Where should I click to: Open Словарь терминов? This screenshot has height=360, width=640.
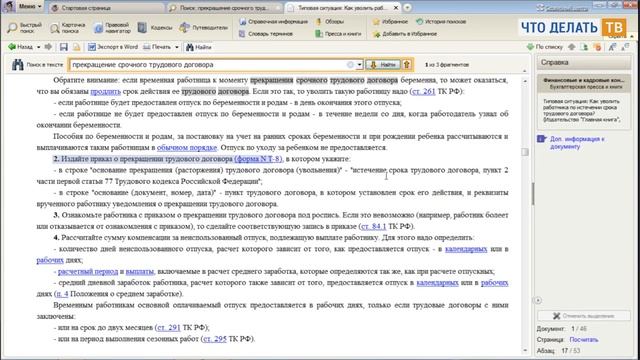[266, 34]
